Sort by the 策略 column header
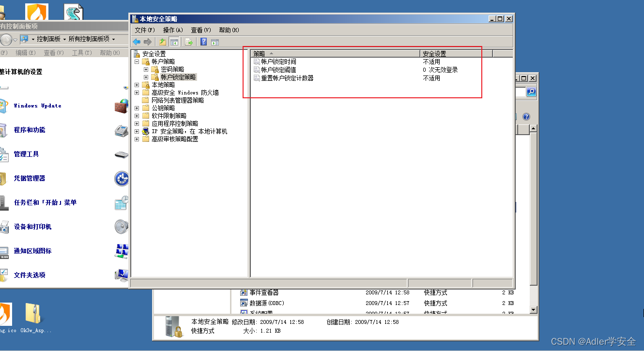The image size is (644, 351). click(336, 54)
